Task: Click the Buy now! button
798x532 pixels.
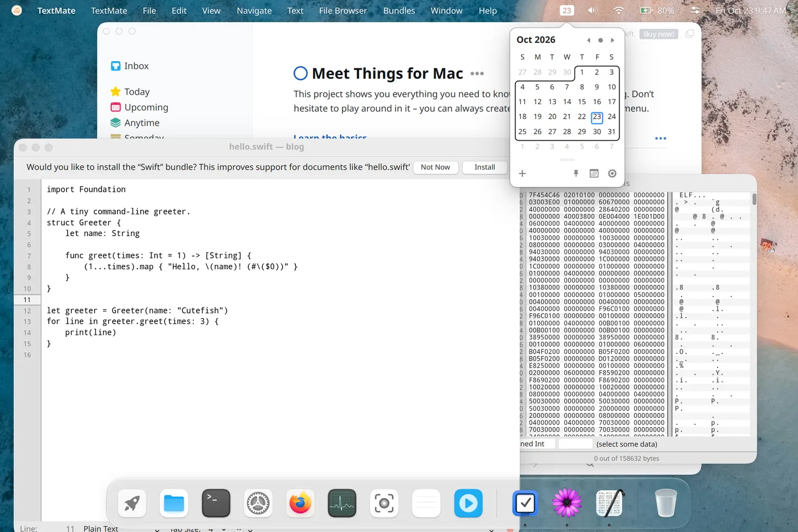Action: click(x=659, y=34)
